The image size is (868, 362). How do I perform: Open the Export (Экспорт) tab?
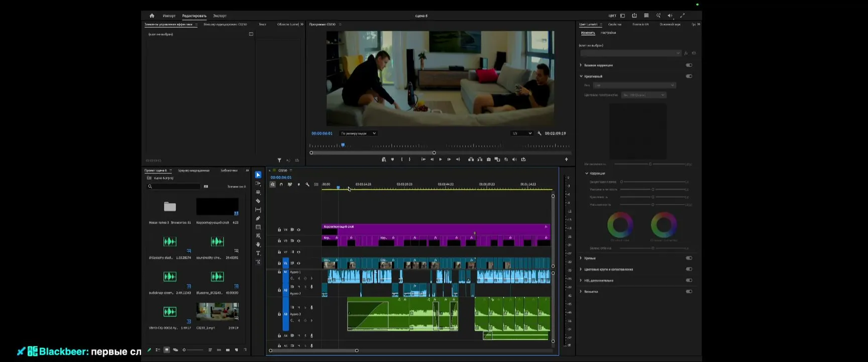(220, 16)
